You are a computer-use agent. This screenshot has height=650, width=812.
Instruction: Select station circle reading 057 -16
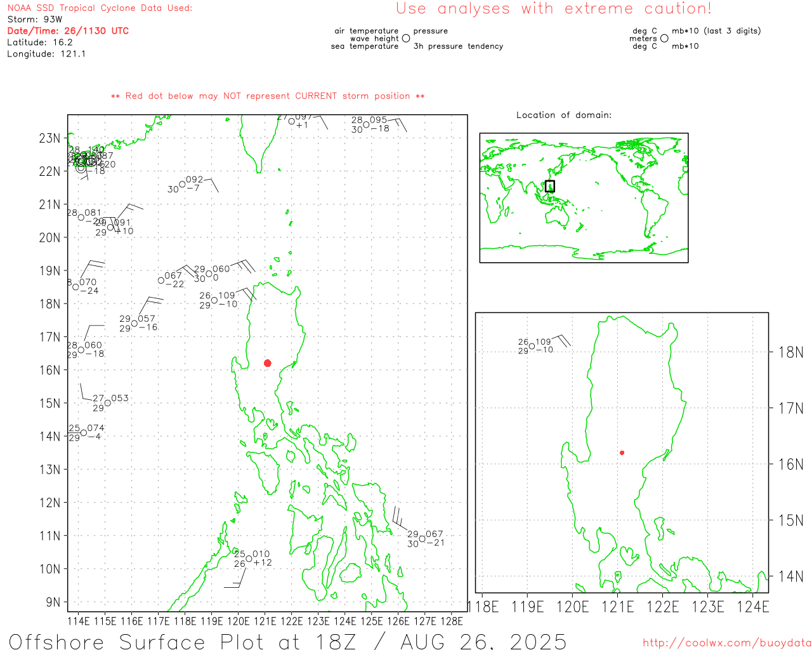(x=134, y=324)
